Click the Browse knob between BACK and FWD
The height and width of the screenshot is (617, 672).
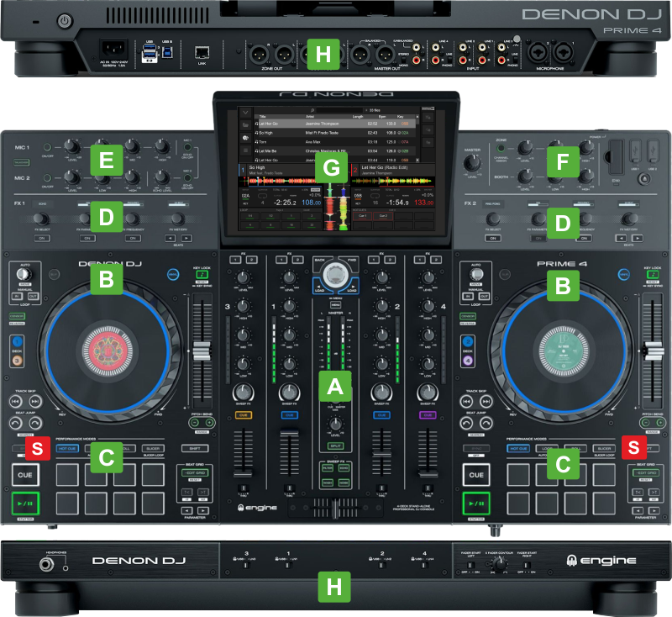(335, 275)
